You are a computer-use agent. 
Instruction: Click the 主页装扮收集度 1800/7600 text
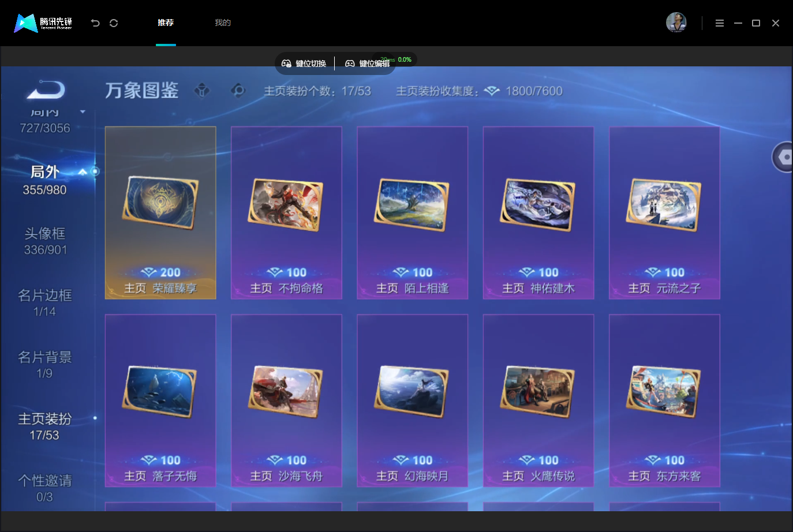479,91
